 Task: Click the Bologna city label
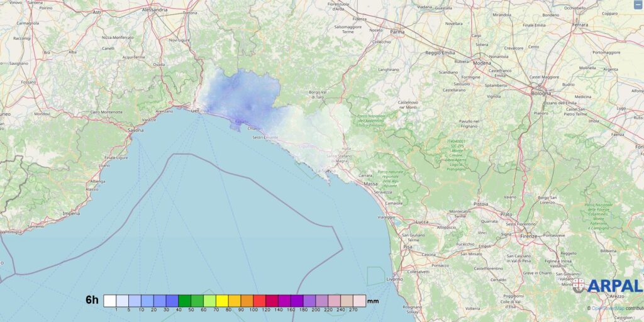coord(541,93)
